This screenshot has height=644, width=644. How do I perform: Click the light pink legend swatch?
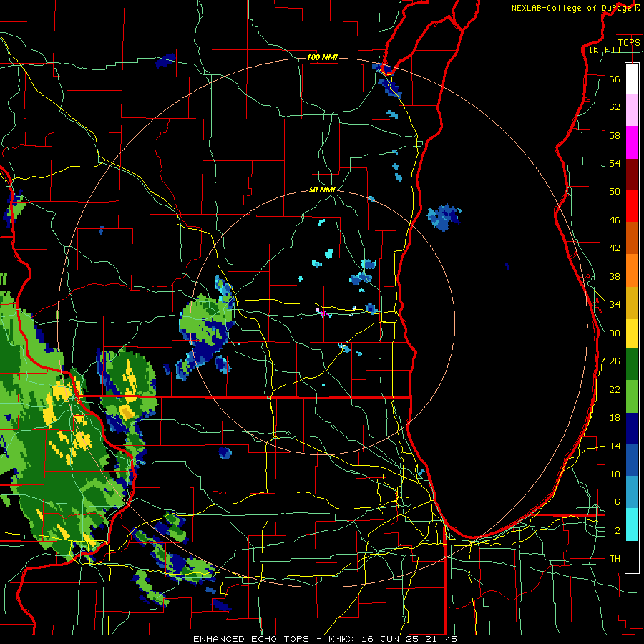(632, 109)
